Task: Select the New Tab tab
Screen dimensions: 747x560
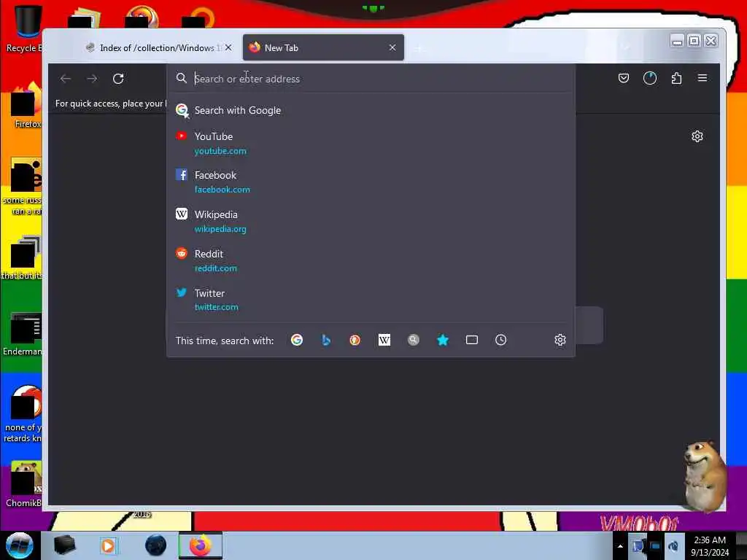Action: pos(323,47)
